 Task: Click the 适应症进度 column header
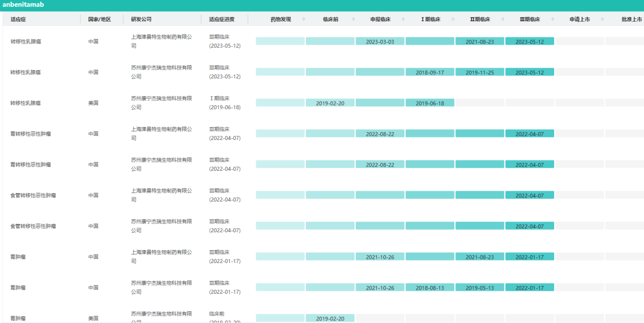click(x=222, y=19)
